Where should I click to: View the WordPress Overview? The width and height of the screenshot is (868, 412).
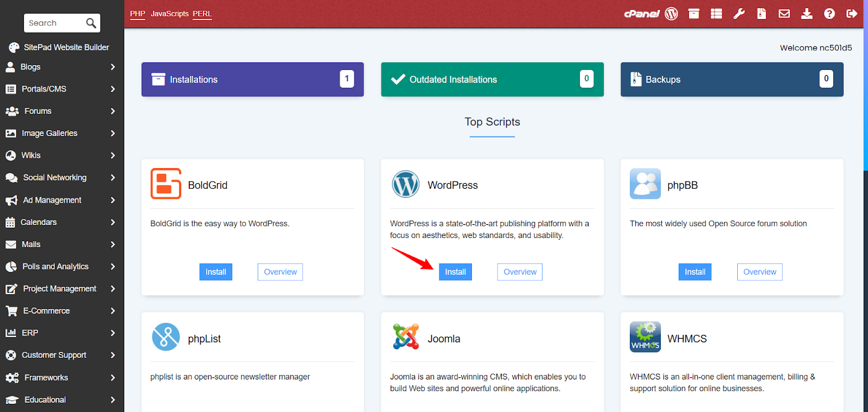pos(520,272)
